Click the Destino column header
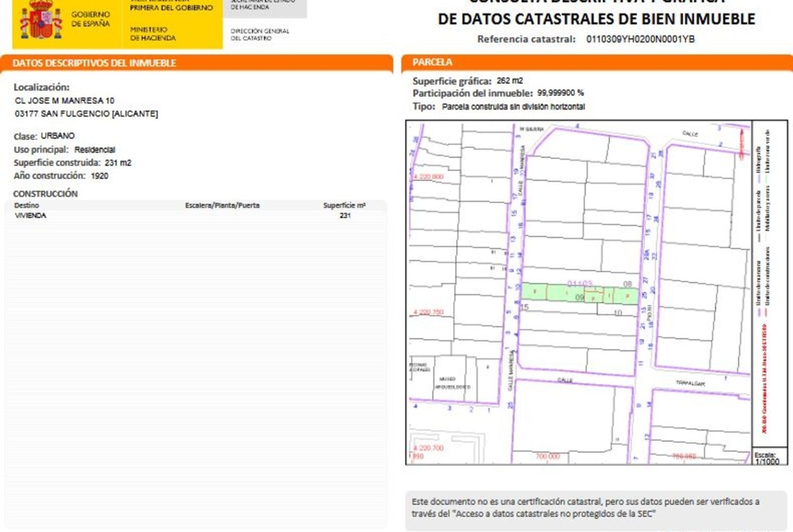The height and width of the screenshot is (532, 793). pos(26,205)
